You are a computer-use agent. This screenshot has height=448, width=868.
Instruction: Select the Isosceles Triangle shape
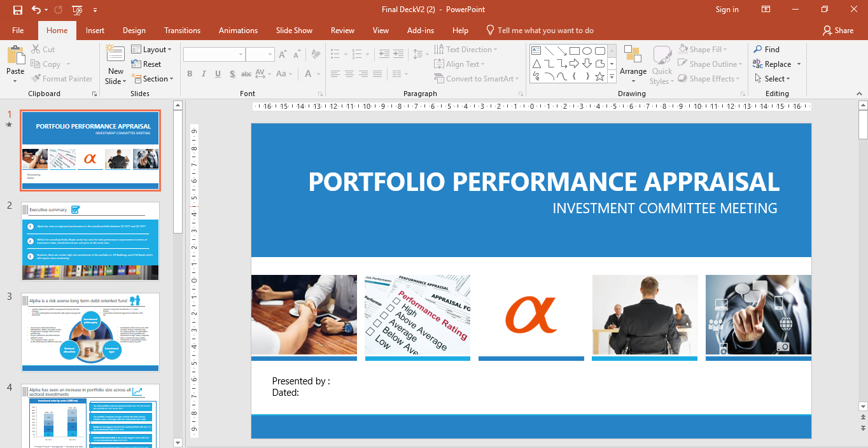536,64
